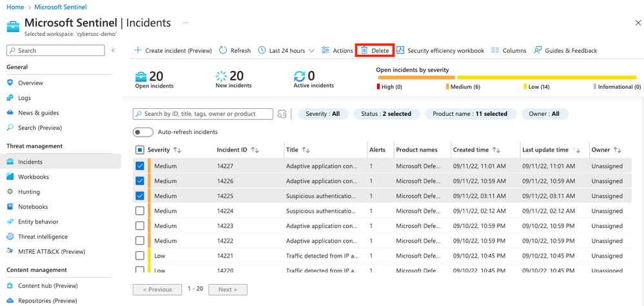
Task: Collapse the sidebar with double chevron
Action: pos(113,50)
